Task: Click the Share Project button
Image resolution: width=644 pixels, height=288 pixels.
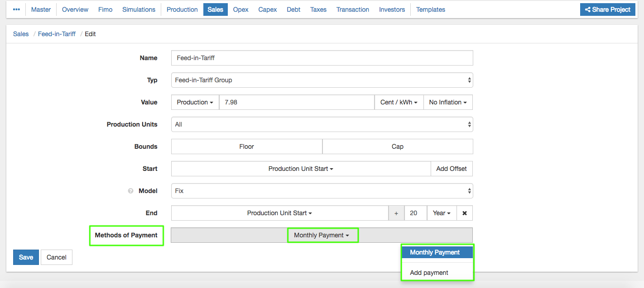Action: (608, 9)
